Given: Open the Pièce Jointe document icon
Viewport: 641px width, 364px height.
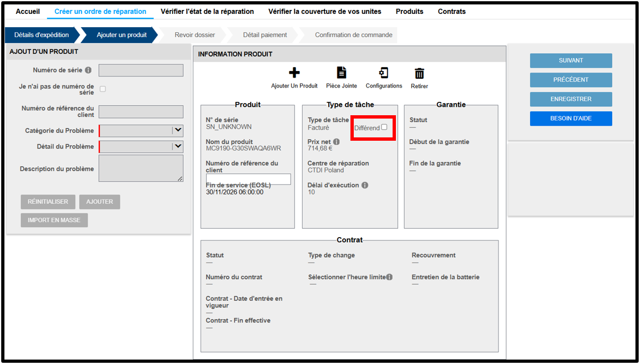Looking at the screenshot, I should (x=342, y=73).
